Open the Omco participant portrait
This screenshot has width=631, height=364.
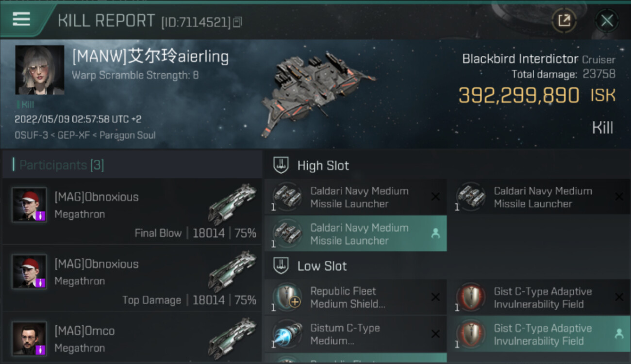[29, 338]
